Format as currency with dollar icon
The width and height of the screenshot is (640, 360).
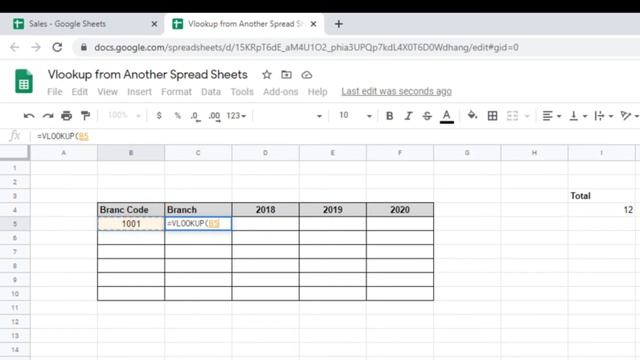pyautogui.click(x=159, y=116)
